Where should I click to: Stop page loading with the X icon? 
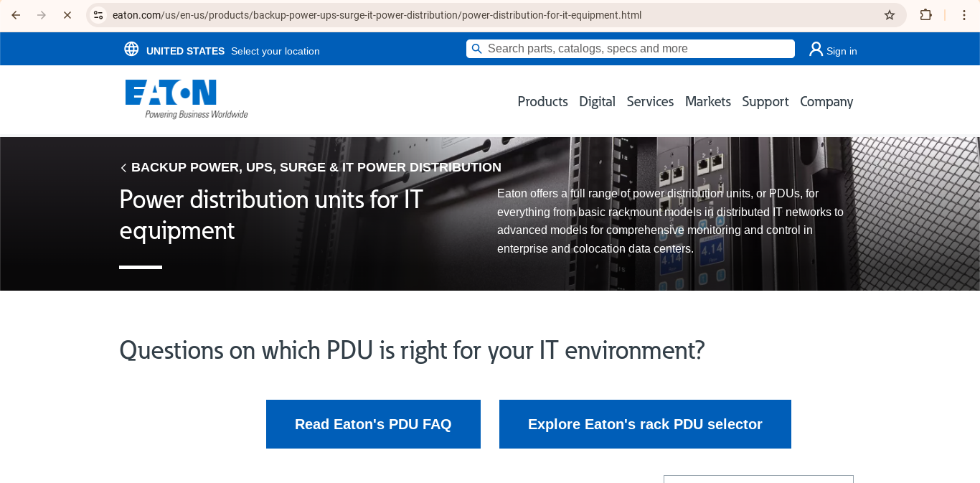pos(67,15)
